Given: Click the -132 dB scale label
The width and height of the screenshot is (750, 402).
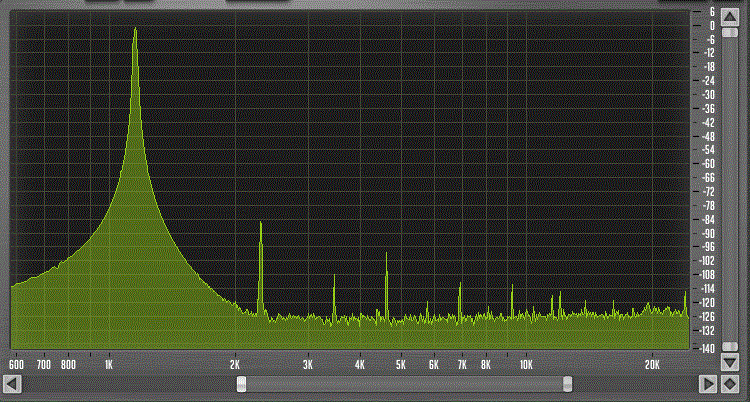Looking at the screenshot, I should coord(706,330).
